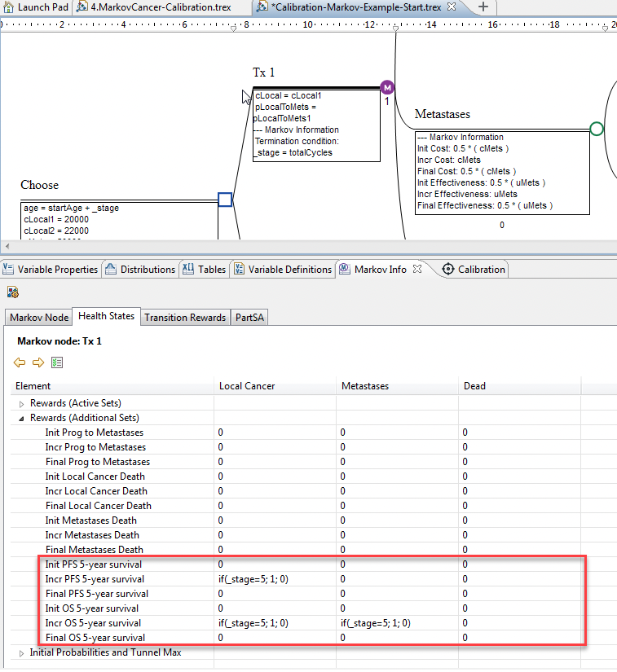Click the Markov Info panel toolbar icon
617x672 pixels.
click(x=13, y=292)
